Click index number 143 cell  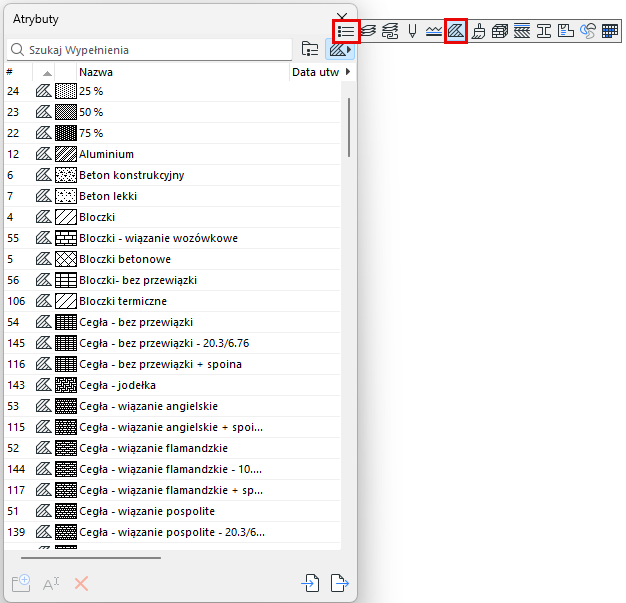tap(16, 385)
